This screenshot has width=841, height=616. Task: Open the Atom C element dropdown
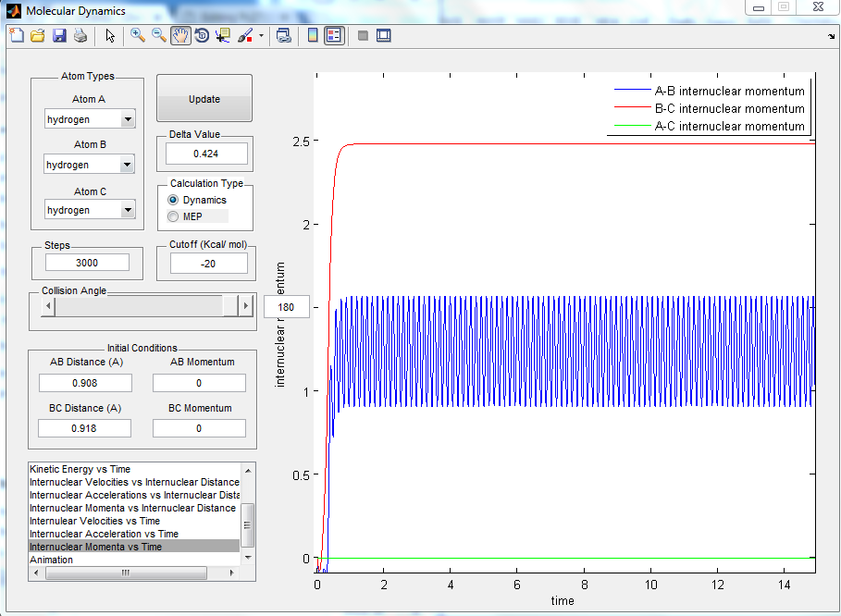[x=128, y=210]
